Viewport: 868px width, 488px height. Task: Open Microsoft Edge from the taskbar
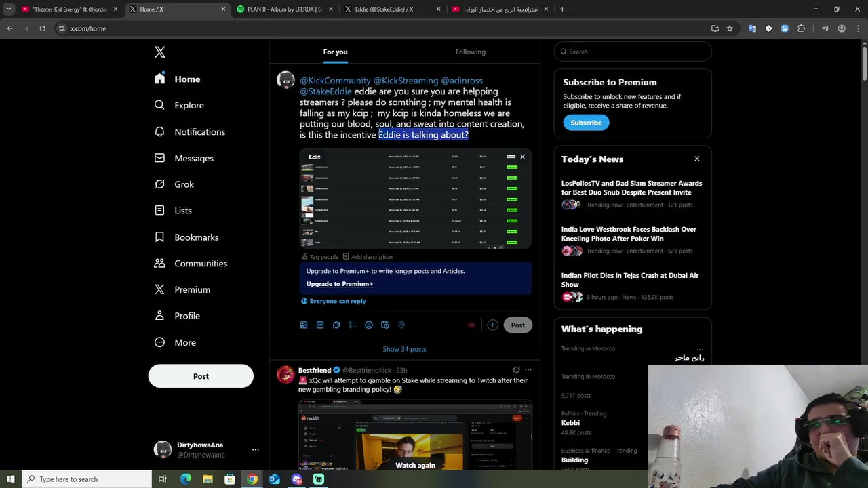[x=185, y=479]
